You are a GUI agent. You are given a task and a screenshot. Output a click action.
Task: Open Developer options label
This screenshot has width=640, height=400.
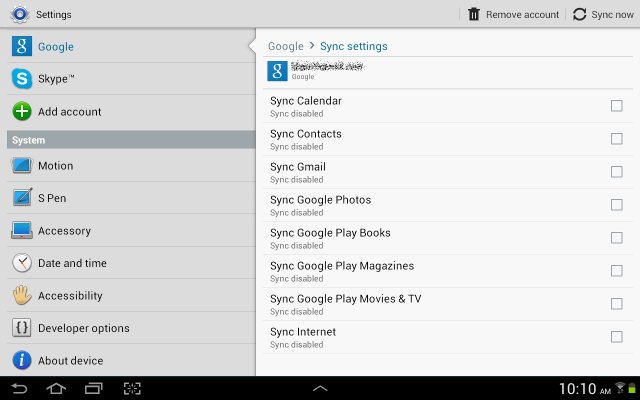[84, 328]
